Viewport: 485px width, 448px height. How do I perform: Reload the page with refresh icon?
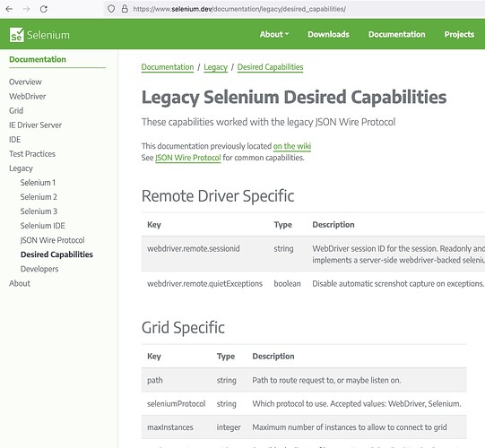pos(44,9)
